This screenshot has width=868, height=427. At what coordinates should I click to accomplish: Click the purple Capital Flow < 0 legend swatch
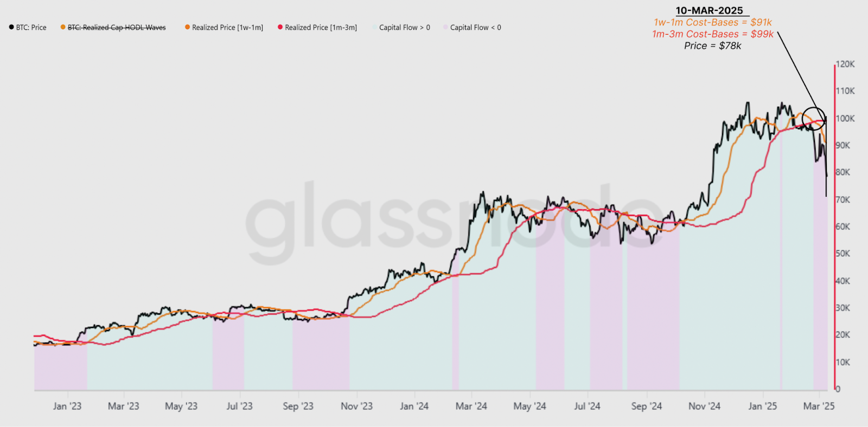click(x=445, y=27)
